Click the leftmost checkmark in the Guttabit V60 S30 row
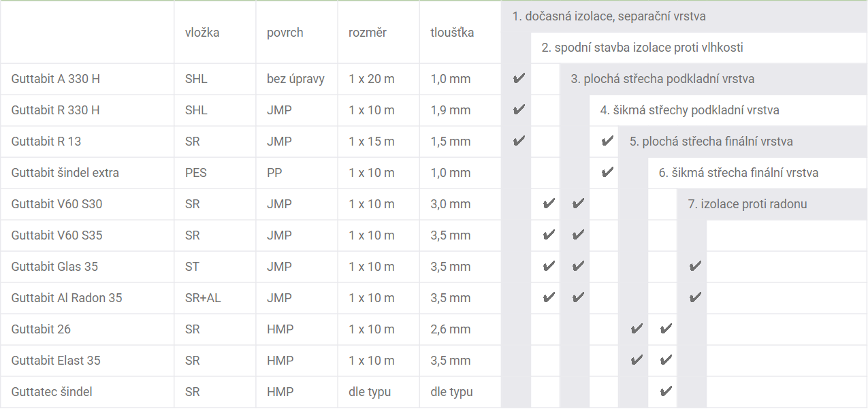This screenshot has height=411, width=868. [x=549, y=204]
